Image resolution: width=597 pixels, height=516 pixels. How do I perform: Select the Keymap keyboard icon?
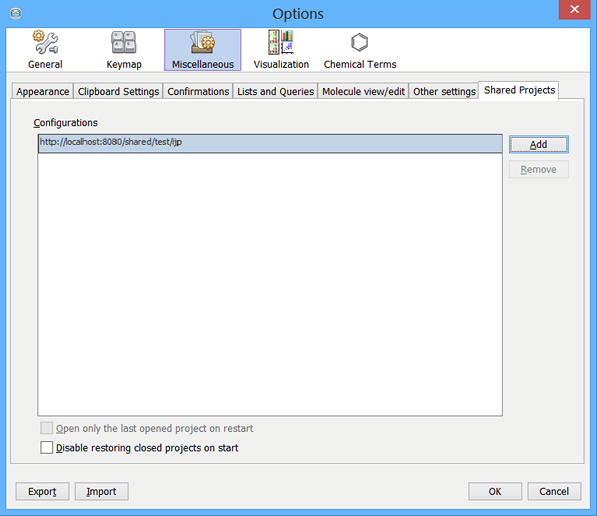pyautogui.click(x=124, y=42)
